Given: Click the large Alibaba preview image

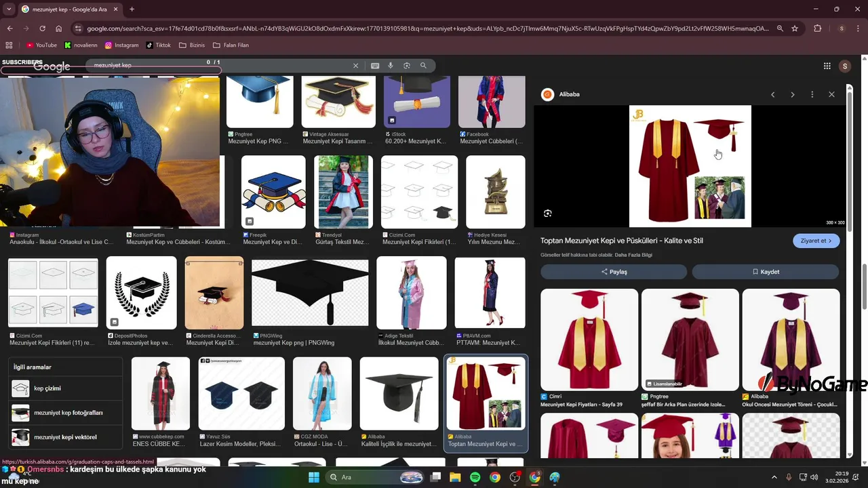Looking at the screenshot, I should coord(690,166).
